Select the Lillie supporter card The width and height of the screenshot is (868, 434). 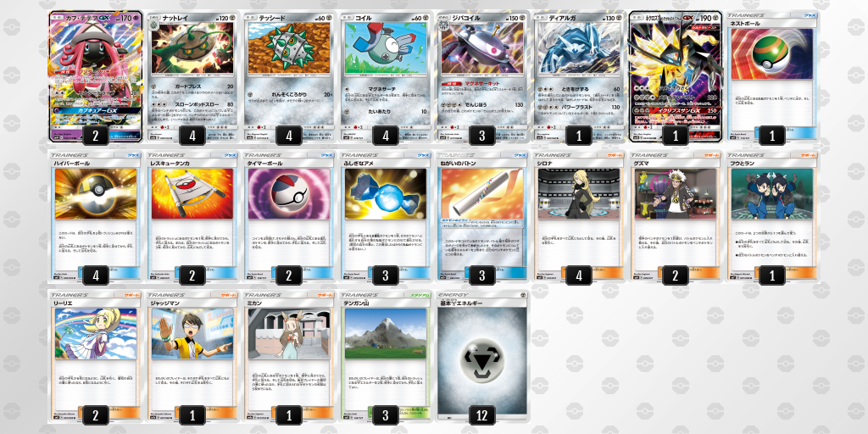point(96,357)
